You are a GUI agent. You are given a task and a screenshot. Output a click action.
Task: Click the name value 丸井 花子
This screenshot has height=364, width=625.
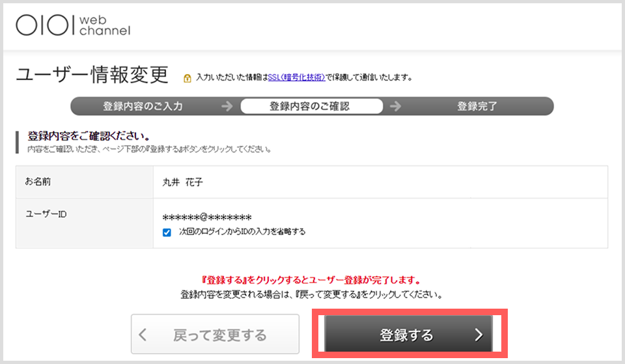click(x=182, y=182)
